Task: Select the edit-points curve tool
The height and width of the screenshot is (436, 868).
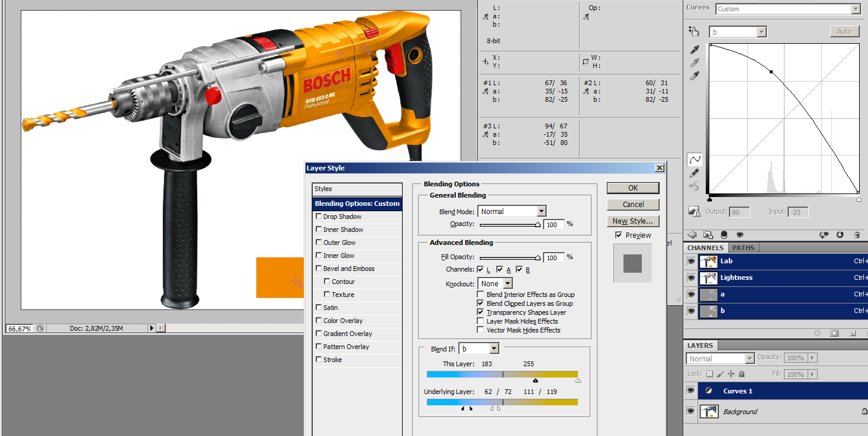Action: [x=695, y=160]
